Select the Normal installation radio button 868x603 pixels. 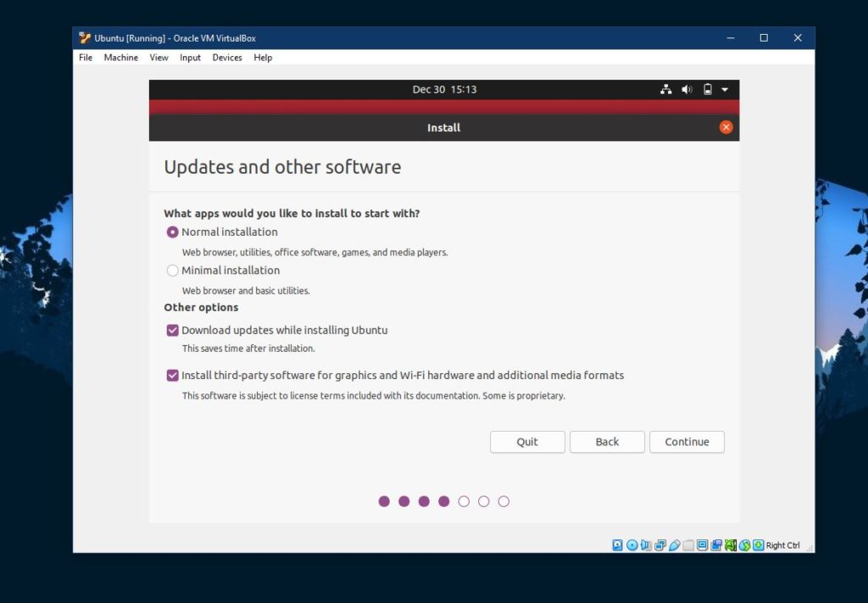pyautogui.click(x=173, y=232)
